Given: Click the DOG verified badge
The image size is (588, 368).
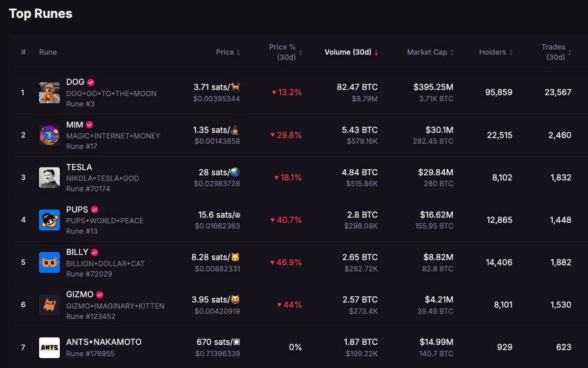Looking at the screenshot, I should click(x=91, y=82).
